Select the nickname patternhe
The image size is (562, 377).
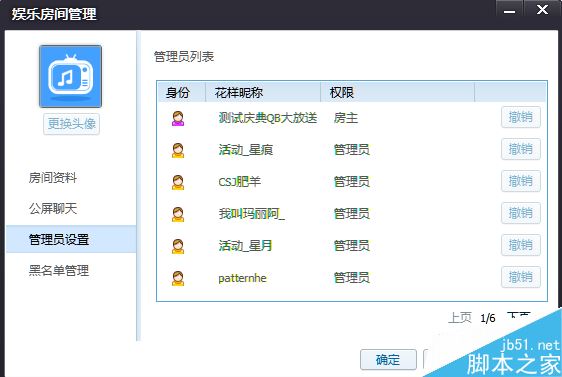(243, 278)
